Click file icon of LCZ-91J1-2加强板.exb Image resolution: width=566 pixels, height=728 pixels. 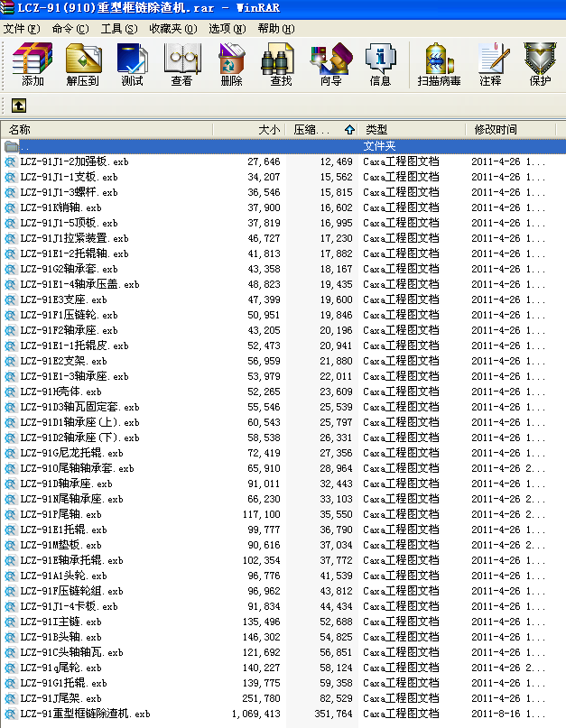(10, 162)
